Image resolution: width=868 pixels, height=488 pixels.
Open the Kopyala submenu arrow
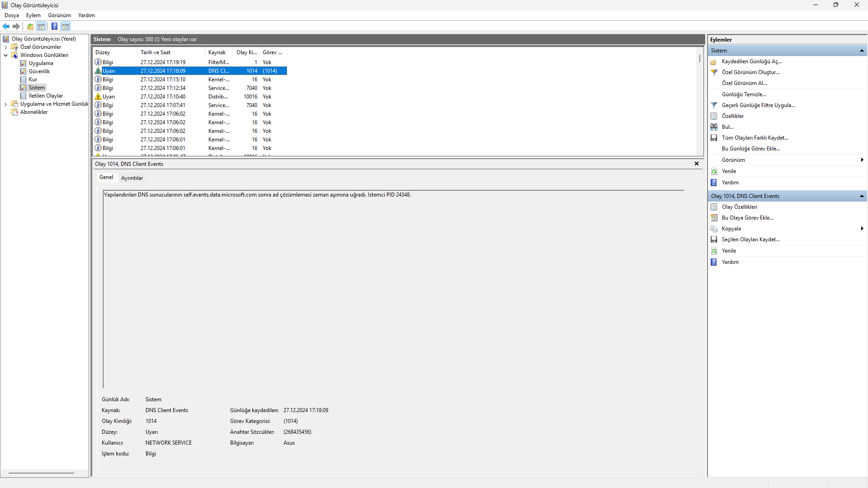[862, 229]
